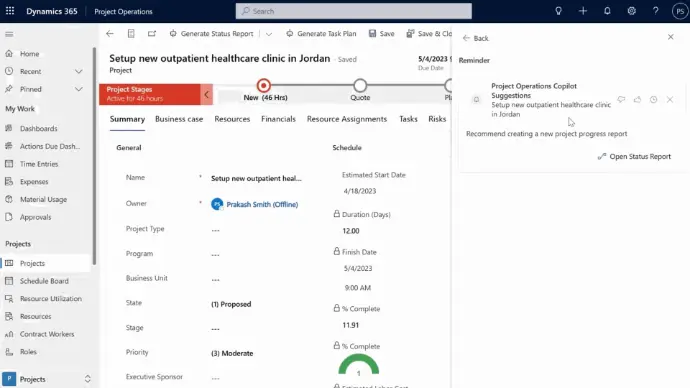The height and width of the screenshot is (388, 690).
Task: Click the Save command
Action: (382, 33)
